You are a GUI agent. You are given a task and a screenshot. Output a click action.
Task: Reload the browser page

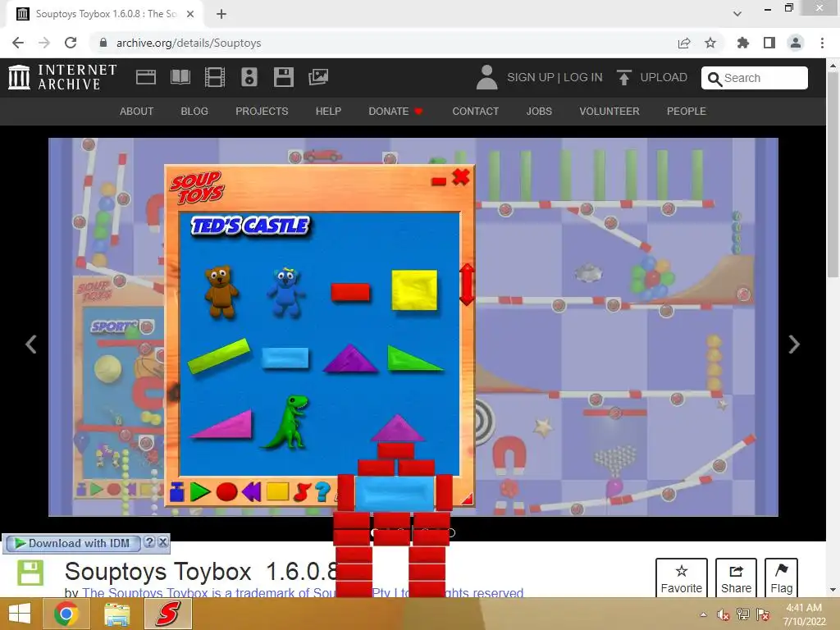pyautogui.click(x=71, y=43)
